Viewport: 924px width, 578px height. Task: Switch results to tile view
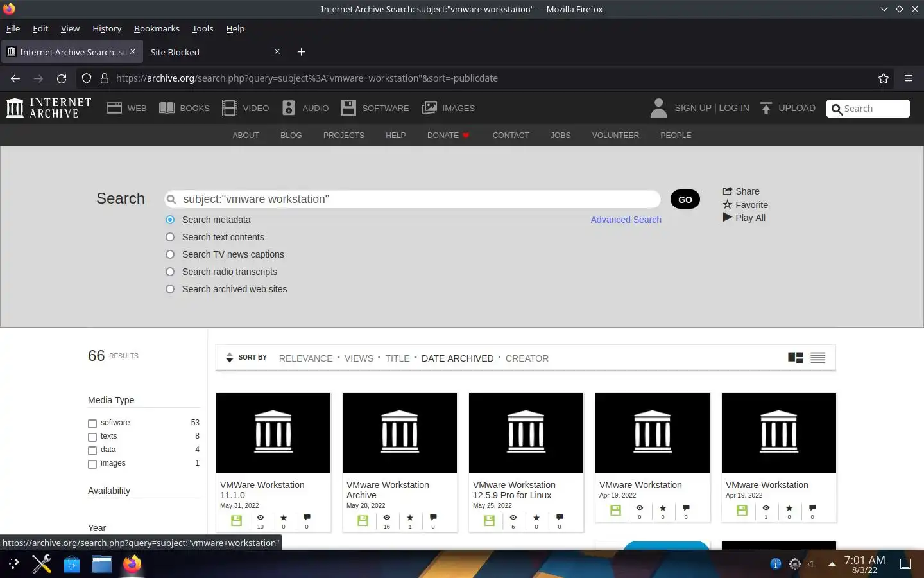(x=796, y=358)
